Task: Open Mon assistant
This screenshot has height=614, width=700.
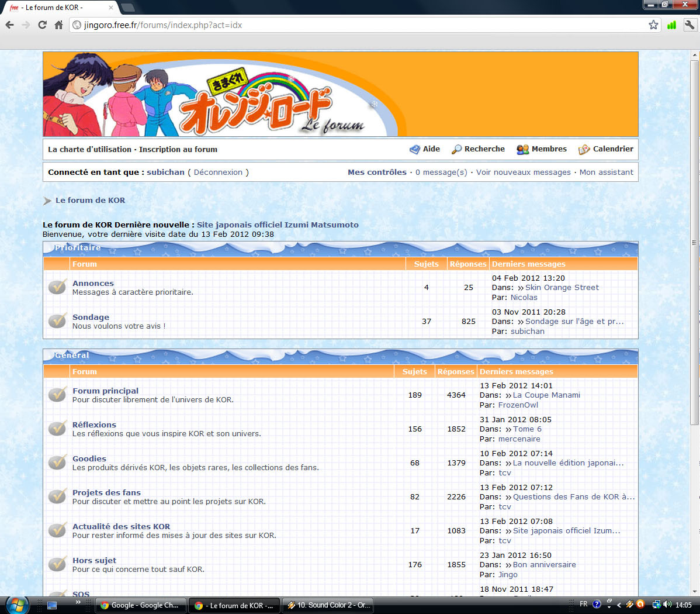Action: (x=607, y=172)
